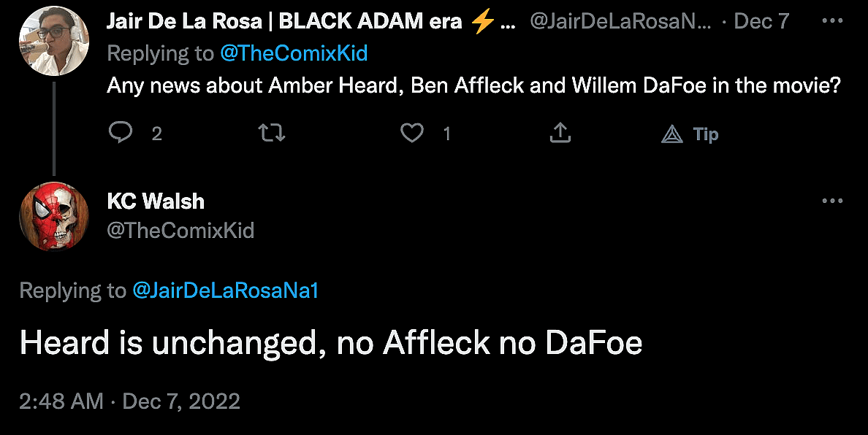Open KC Walsh's Spider-Man skull avatar

54,216
